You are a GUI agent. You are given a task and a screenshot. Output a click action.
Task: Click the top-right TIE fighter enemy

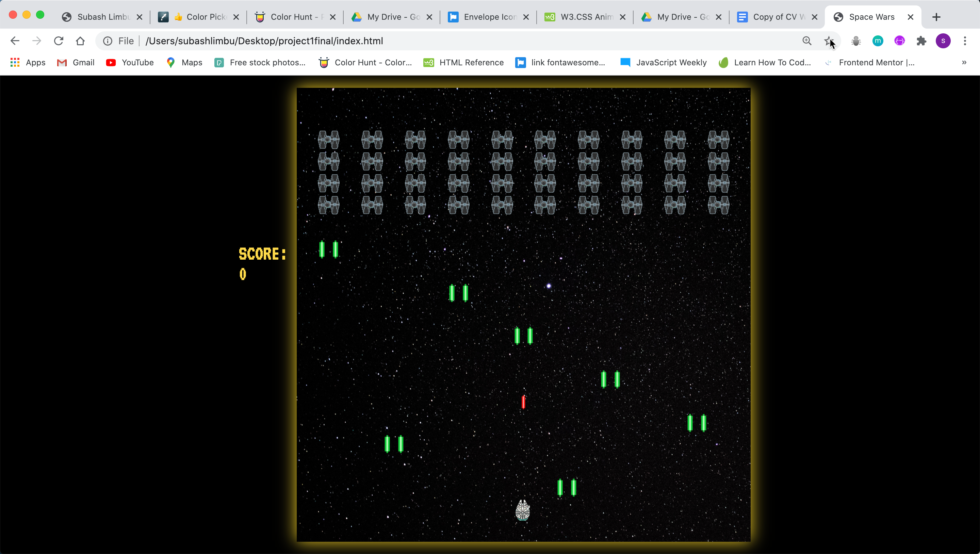coord(719,140)
